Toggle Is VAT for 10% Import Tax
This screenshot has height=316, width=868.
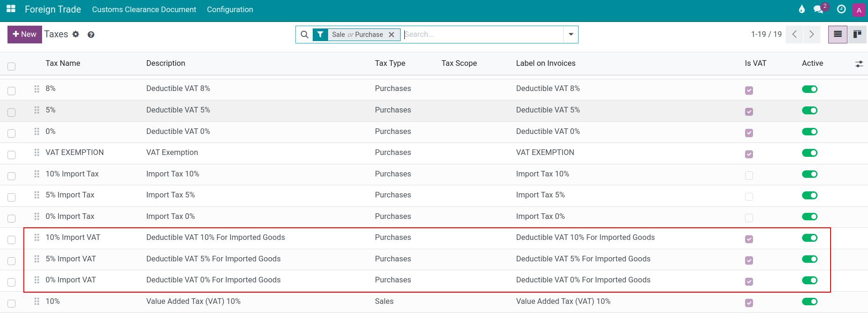(749, 176)
